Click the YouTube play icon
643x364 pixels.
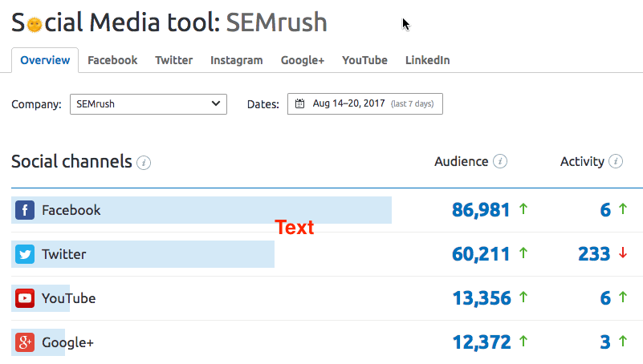pyautogui.click(x=25, y=298)
